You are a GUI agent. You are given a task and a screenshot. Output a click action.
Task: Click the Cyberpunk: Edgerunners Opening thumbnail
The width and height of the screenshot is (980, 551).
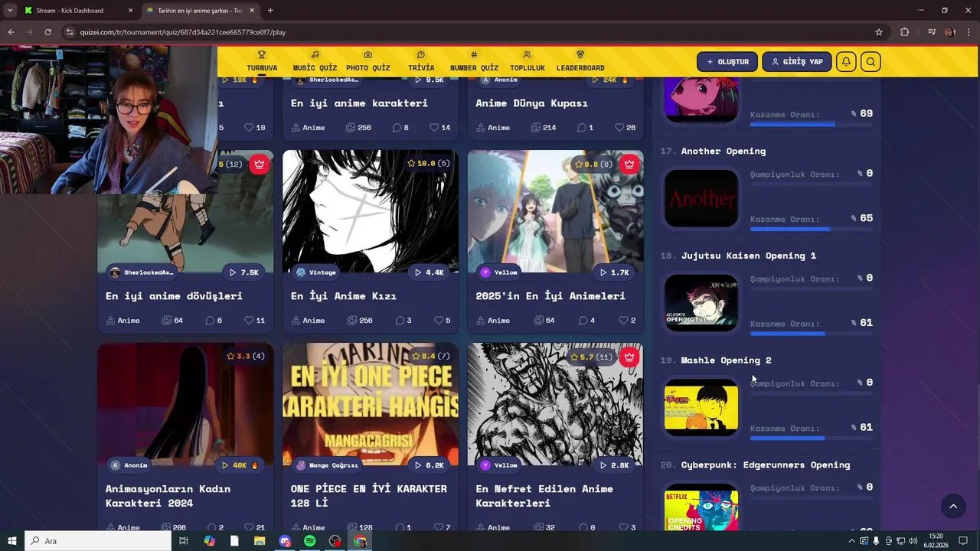point(701,507)
